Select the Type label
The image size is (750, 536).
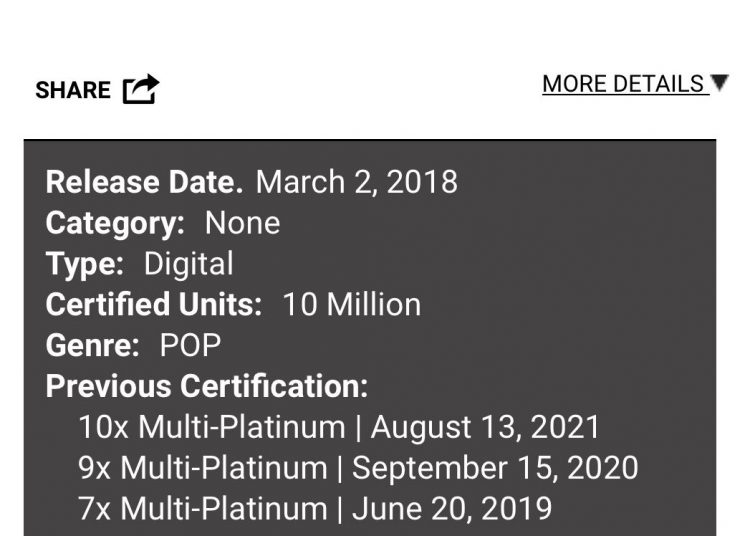coord(85,264)
